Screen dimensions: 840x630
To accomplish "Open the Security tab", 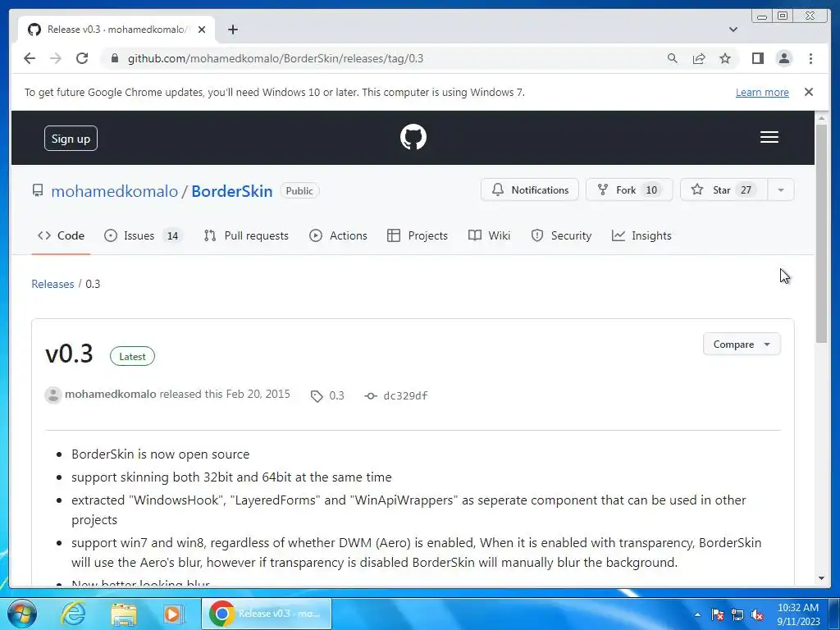I will [x=561, y=235].
